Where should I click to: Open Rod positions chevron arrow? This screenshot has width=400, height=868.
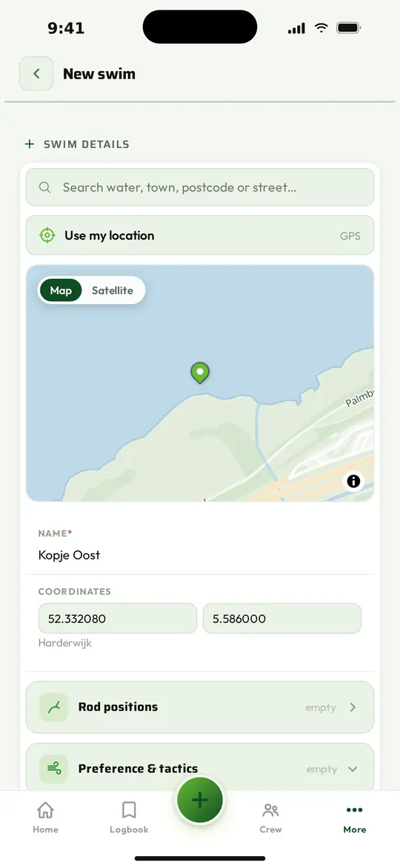[x=353, y=707]
